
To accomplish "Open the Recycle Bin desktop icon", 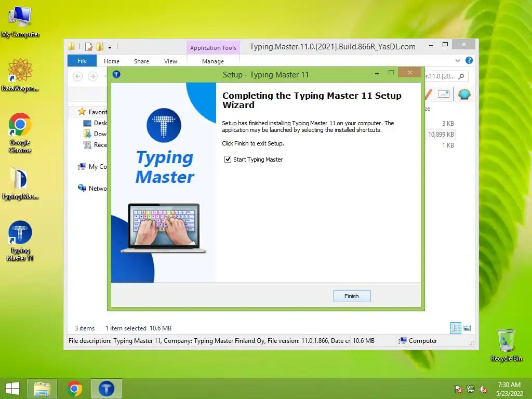I will coord(506,345).
